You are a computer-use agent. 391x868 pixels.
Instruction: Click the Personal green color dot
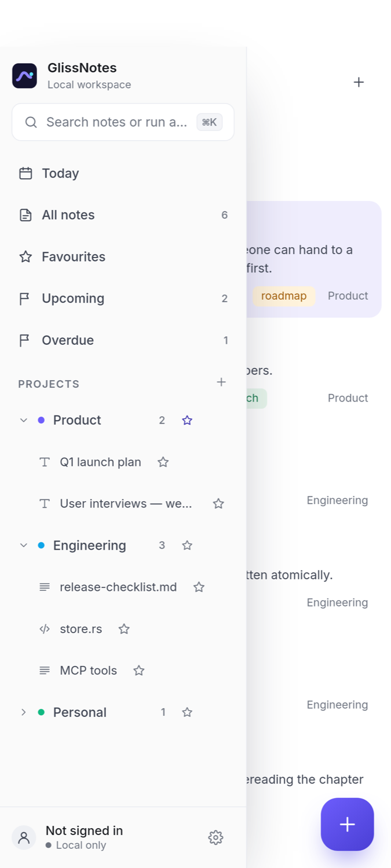coord(41,712)
